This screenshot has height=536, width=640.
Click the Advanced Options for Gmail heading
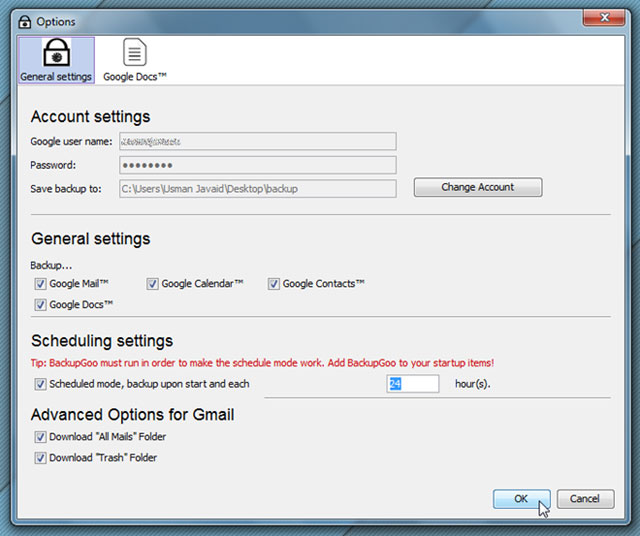click(x=133, y=415)
